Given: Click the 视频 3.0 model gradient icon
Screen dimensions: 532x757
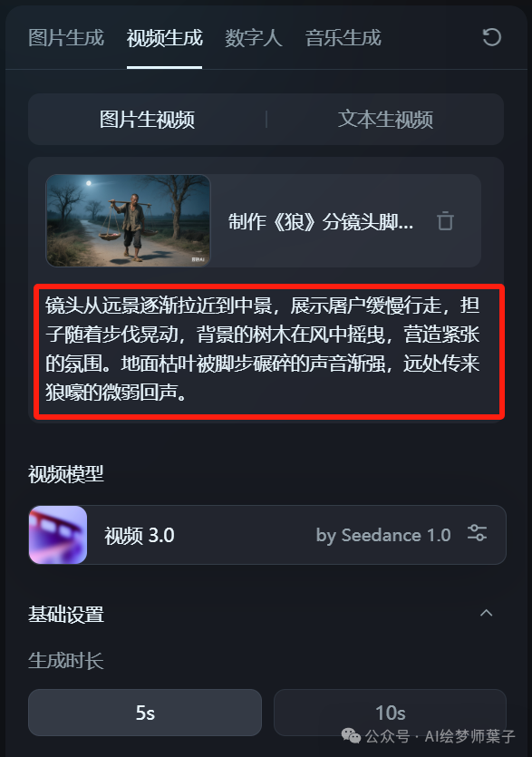Looking at the screenshot, I should (58, 535).
